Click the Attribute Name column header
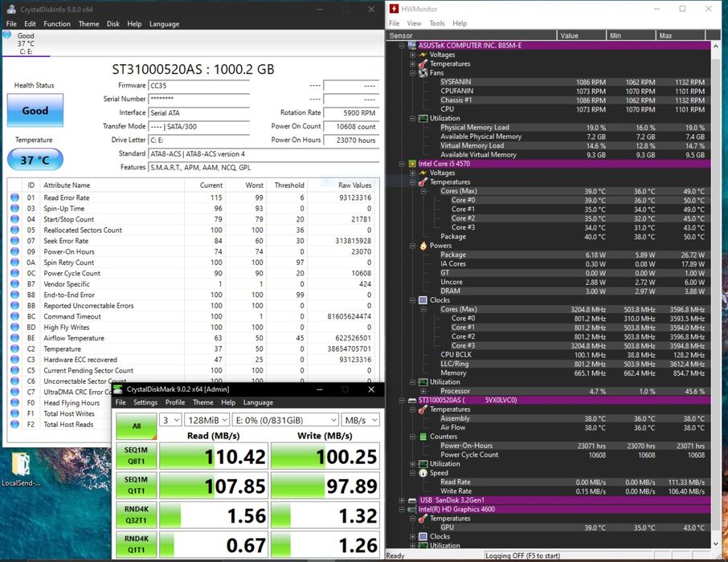The width and height of the screenshot is (728, 562). pos(112,185)
